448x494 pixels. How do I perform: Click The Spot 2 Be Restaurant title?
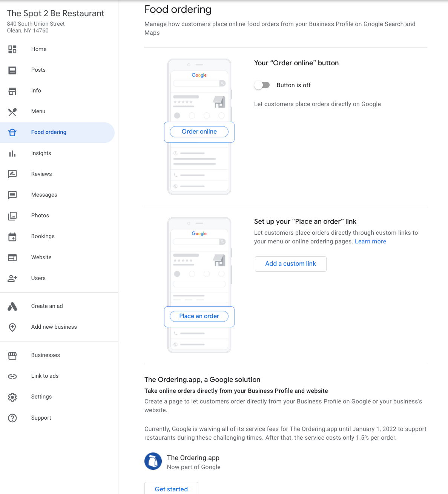pyautogui.click(x=55, y=13)
